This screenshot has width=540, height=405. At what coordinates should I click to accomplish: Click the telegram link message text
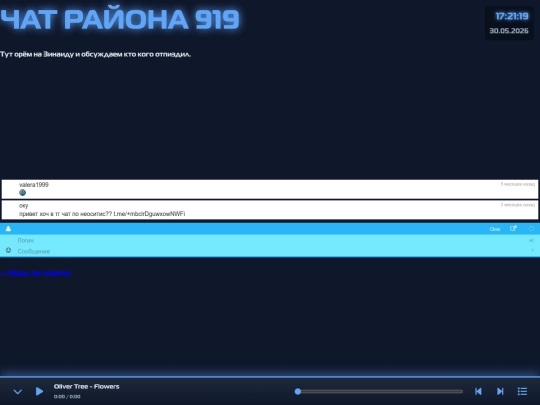pos(102,214)
